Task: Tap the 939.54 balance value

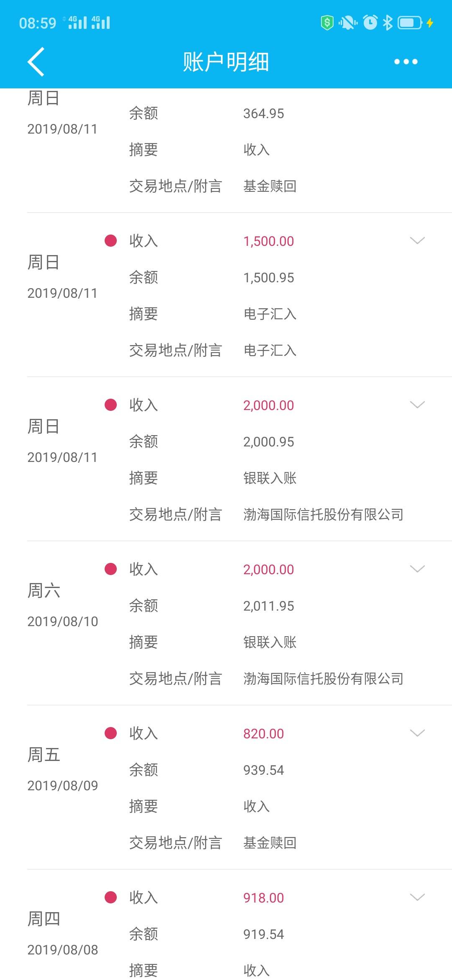Action: click(x=264, y=770)
